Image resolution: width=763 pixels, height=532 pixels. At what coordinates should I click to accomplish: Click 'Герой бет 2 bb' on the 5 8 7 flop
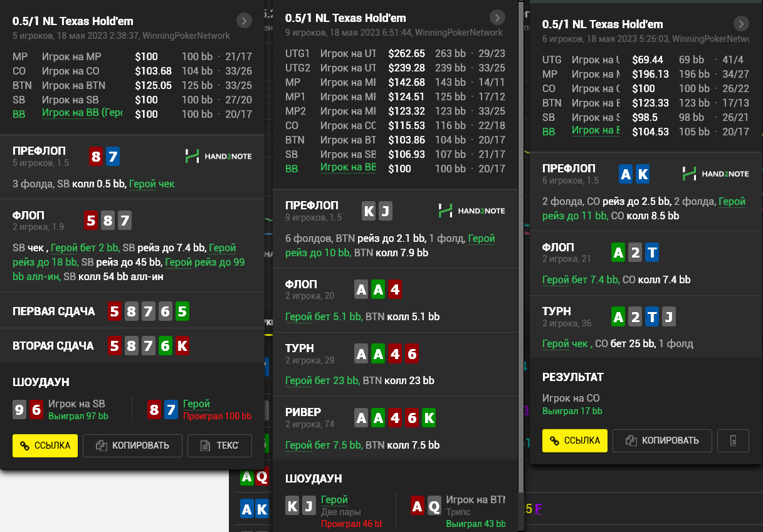(x=83, y=248)
